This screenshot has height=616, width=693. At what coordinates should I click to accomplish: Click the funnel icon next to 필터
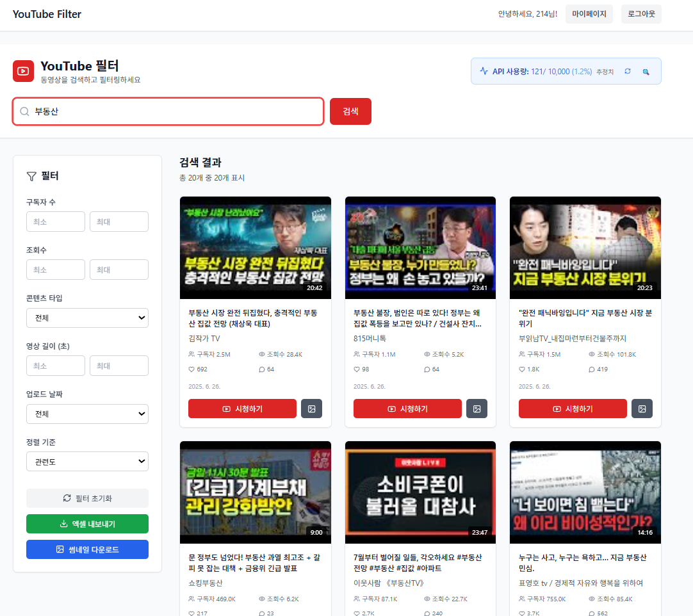[31, 176]
